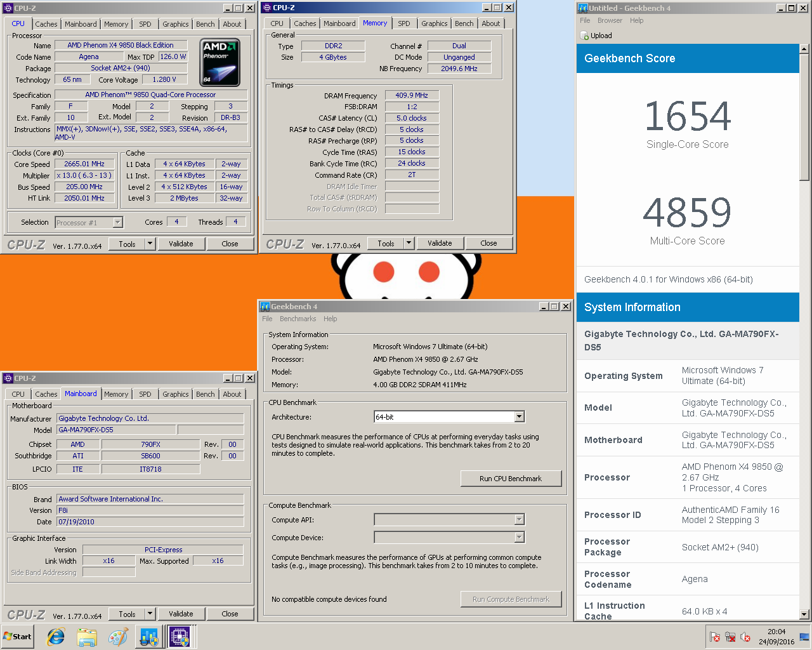
Task: Expand the Tools dropdown arrow in the CPU window
Action: click(x=150, y=244)
